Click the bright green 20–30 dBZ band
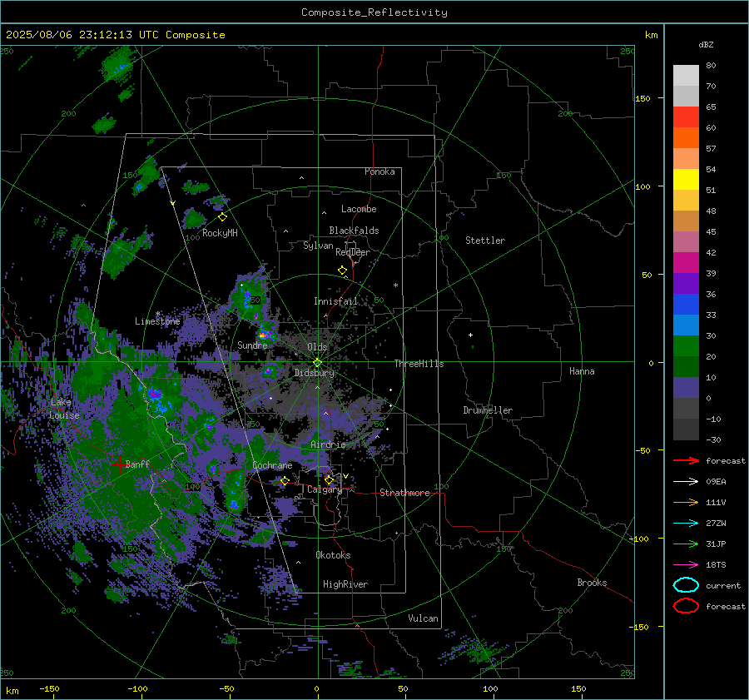 click(686, 346)
